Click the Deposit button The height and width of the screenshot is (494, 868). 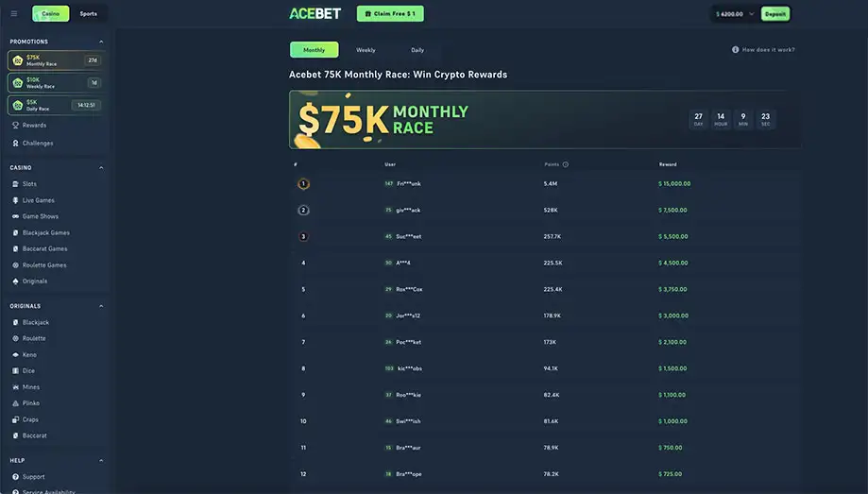coord(775,14)
